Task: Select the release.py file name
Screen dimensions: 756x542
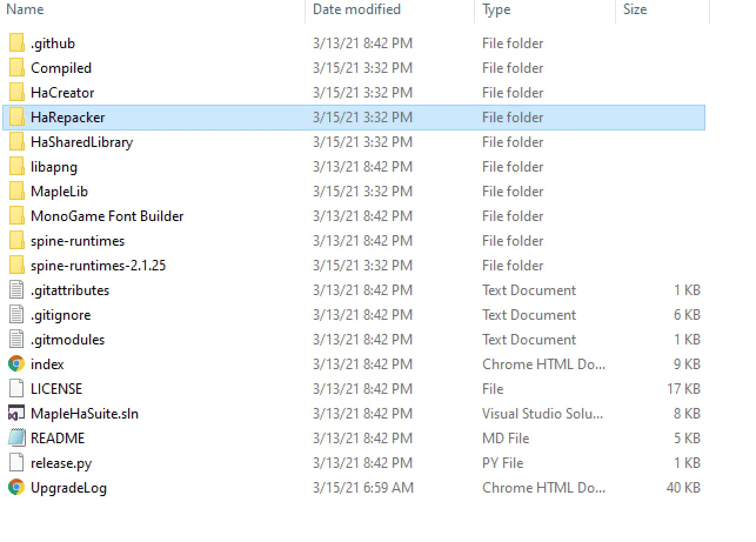Action: click(x=61, y=463)
